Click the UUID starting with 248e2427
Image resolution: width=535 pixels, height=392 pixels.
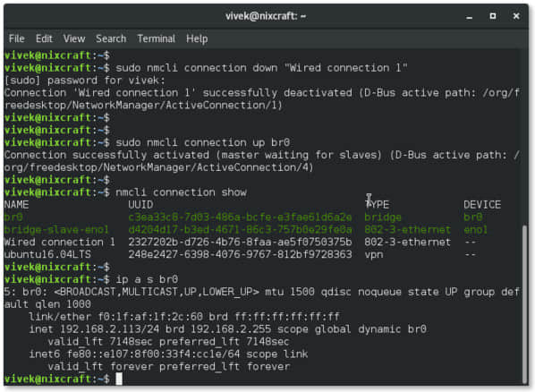(240, 254)
